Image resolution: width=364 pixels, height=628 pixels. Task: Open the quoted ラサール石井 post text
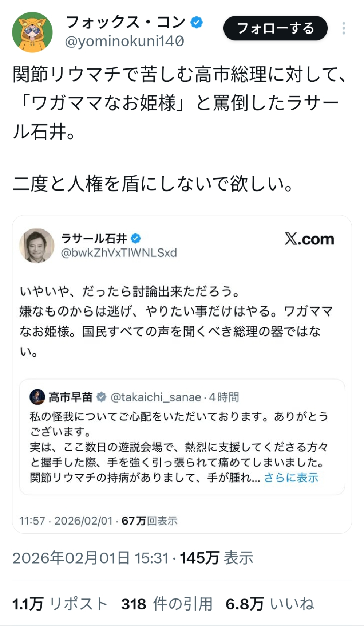tap(175, 321)
